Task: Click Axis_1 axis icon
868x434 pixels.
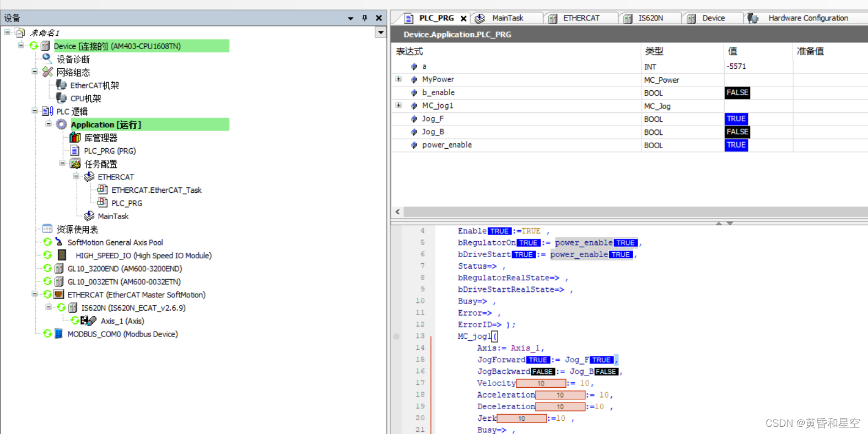Action: pyautogui.click(x=88, y=321)
